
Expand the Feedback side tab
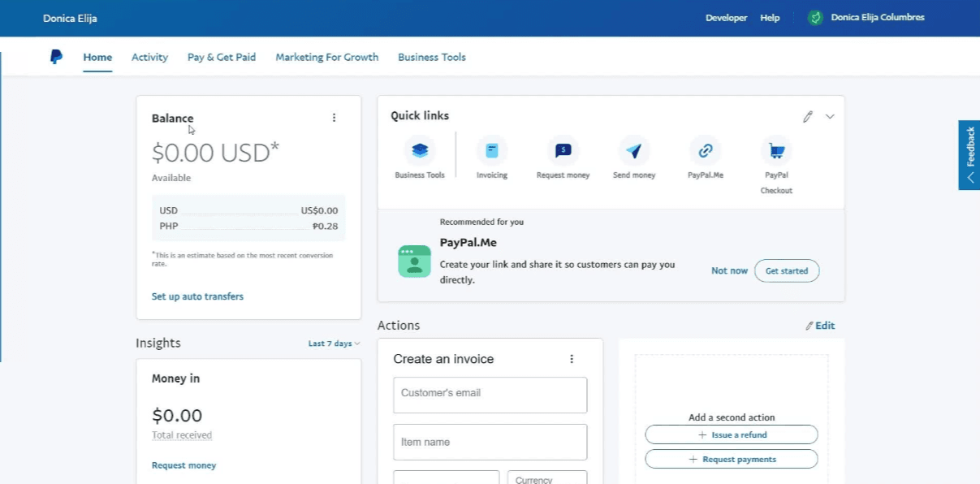pos(969,155)
